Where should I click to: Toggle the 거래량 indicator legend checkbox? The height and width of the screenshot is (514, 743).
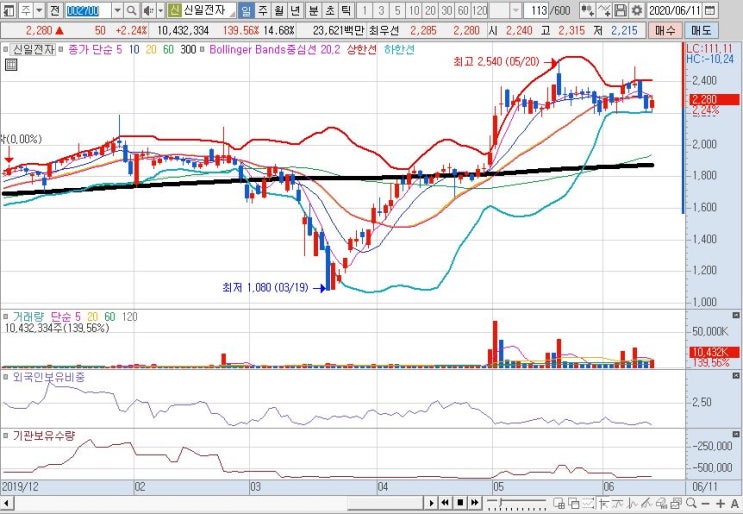(x=6, y=316)
